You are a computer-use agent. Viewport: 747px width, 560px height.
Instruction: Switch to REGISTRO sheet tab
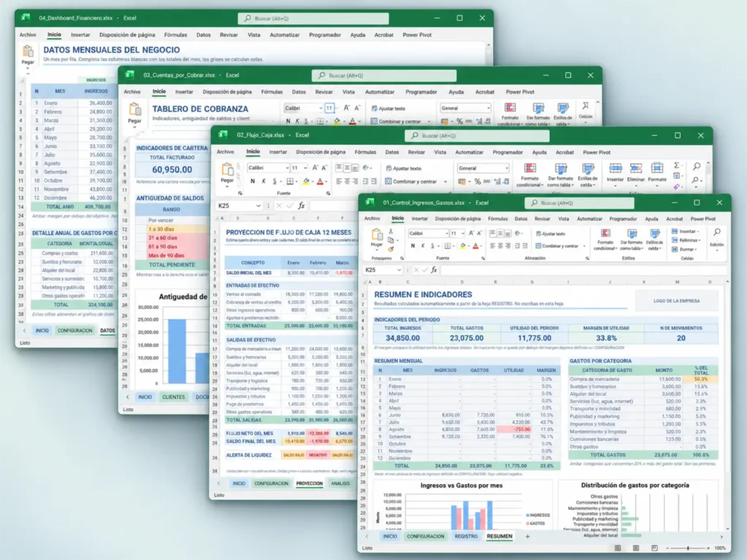[466, 536]
